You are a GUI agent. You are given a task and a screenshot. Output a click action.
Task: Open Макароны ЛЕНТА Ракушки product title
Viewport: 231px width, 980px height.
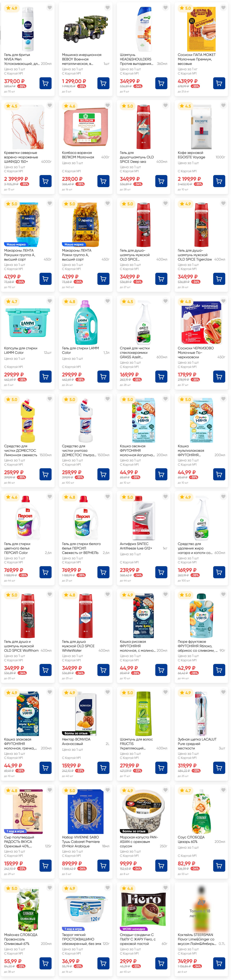(x=20, y=255)
